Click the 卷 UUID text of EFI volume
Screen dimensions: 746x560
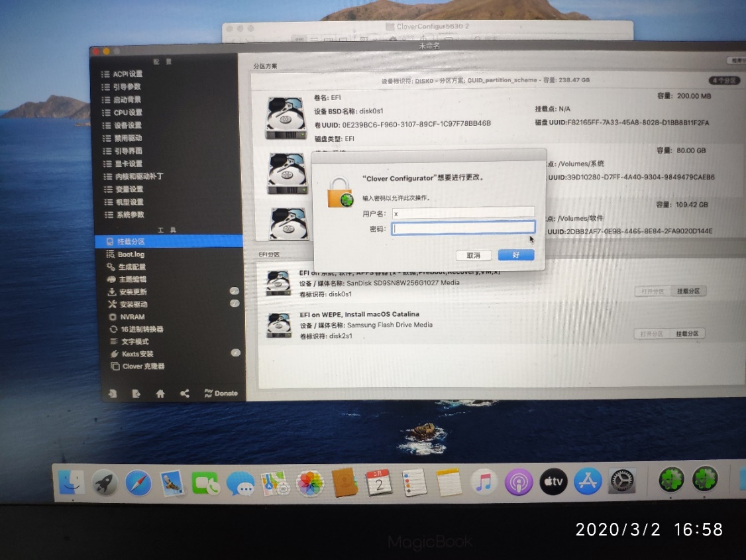click(x=403, y=124)
